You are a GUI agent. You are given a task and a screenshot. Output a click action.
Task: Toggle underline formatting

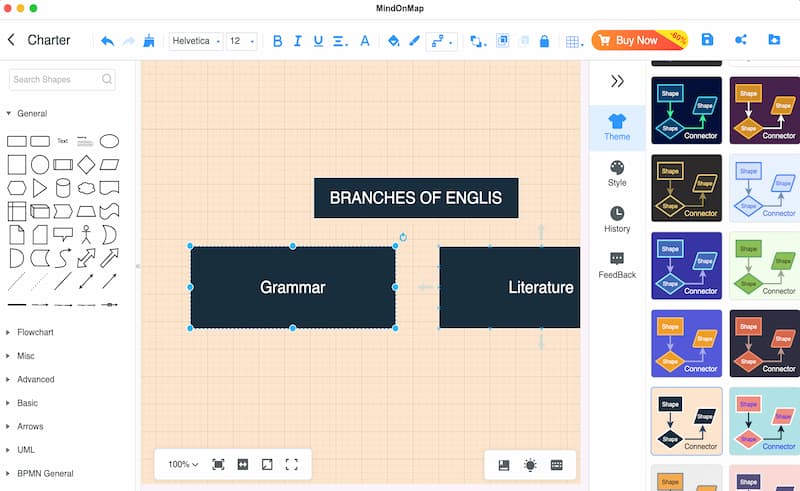(318, 41)
